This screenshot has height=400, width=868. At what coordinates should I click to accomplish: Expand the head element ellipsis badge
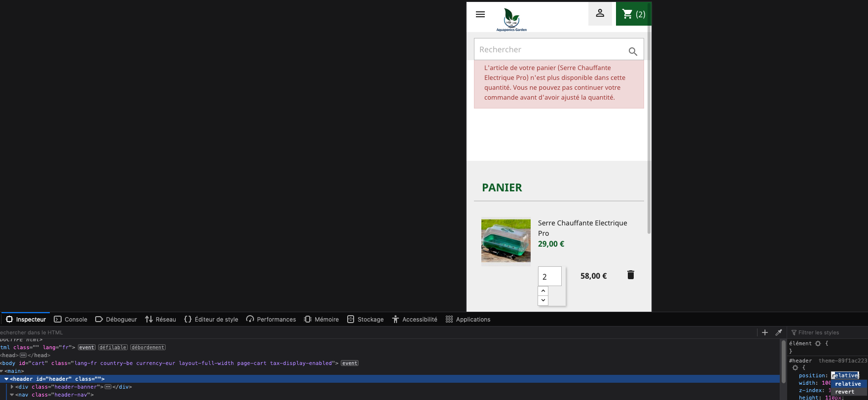pyautogui.click(x=23, y=355)
